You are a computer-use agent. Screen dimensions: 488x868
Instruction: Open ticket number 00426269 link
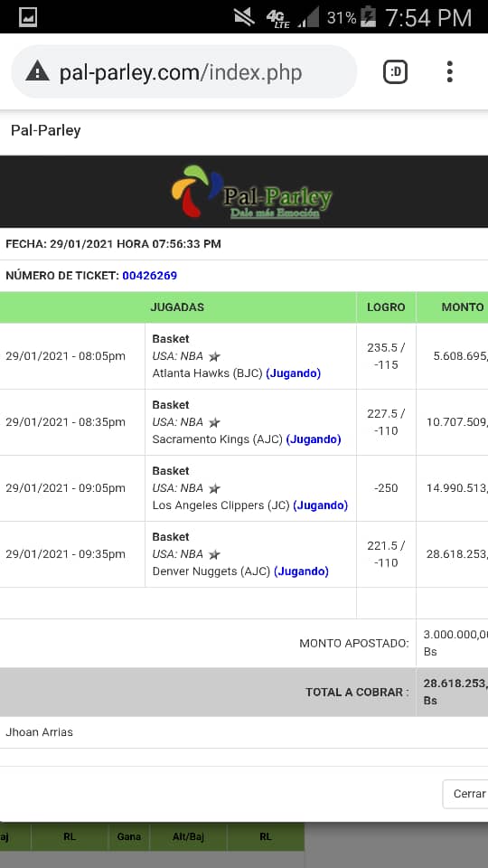[149, 276]
